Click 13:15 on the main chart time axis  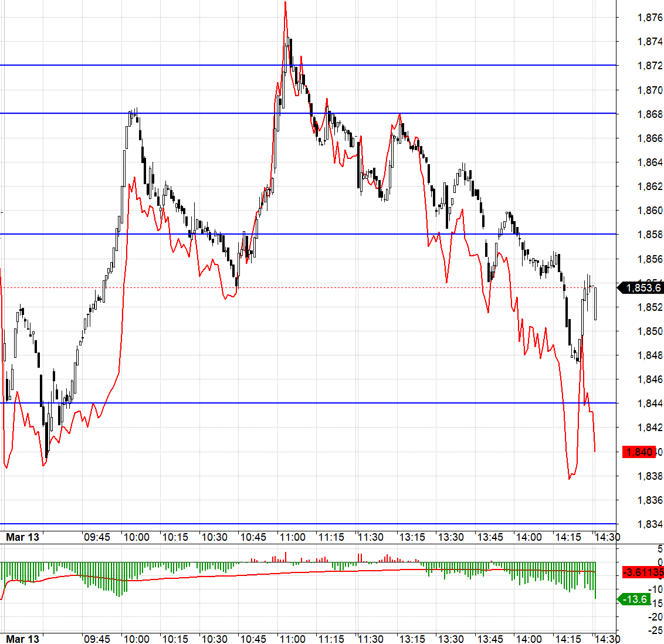coord(412,537)
